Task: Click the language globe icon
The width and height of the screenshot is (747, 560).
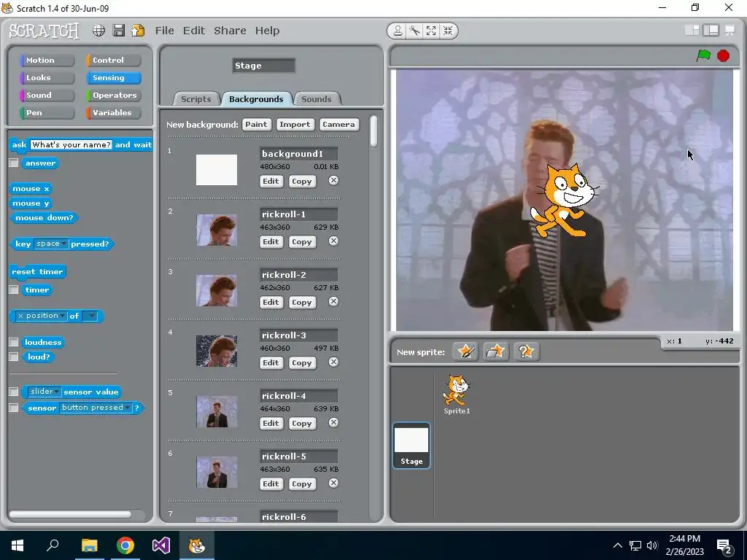Action: [x=98, y=31]
